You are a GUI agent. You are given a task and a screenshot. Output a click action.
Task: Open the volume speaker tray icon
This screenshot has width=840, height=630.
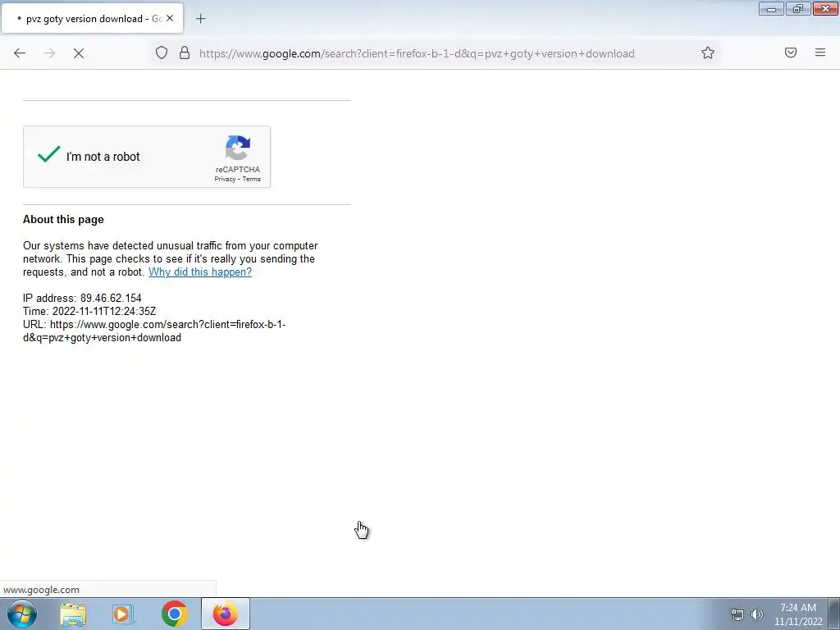757,614
